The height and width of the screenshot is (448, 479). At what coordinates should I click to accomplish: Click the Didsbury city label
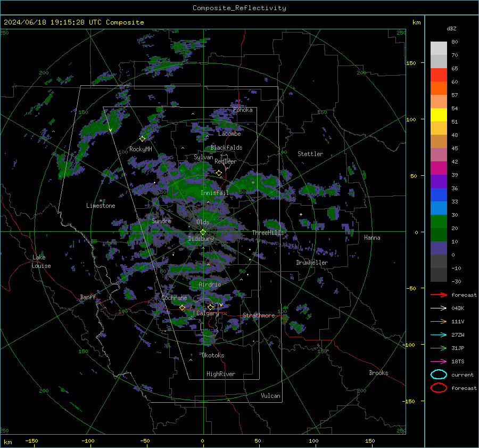[201, 239]
